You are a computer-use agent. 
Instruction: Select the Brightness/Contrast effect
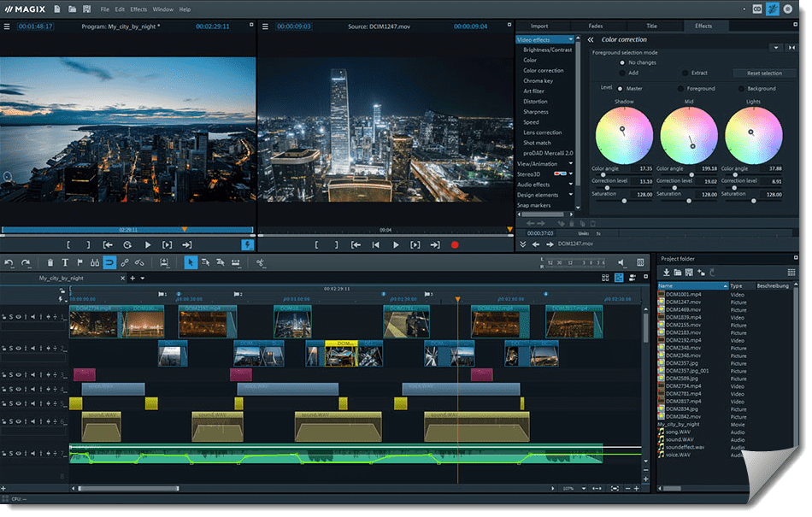[547, 50]
